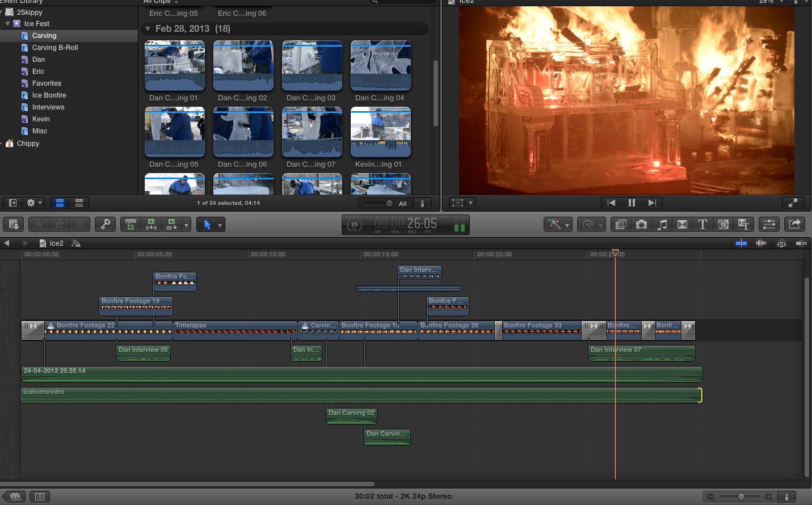Screen dimensions: 812x505
Task: Toggle audio meters display
Action: click(460, 225)
